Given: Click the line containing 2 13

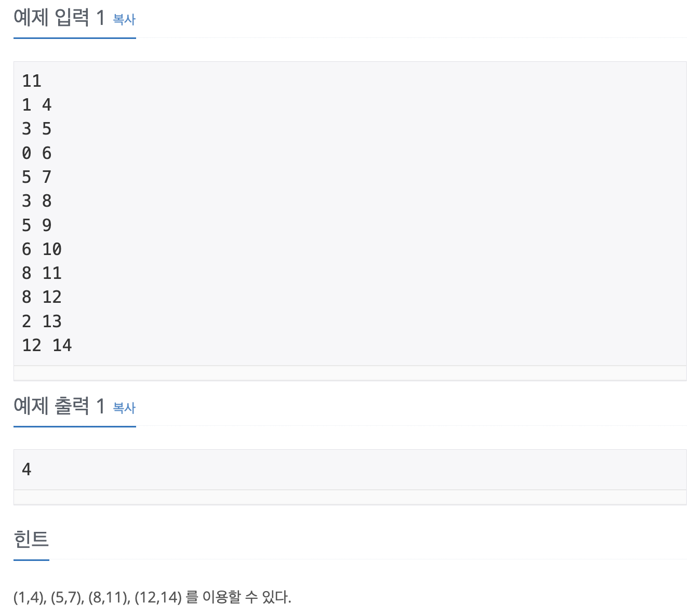Looking at the screenshot, I should [42, 321].
